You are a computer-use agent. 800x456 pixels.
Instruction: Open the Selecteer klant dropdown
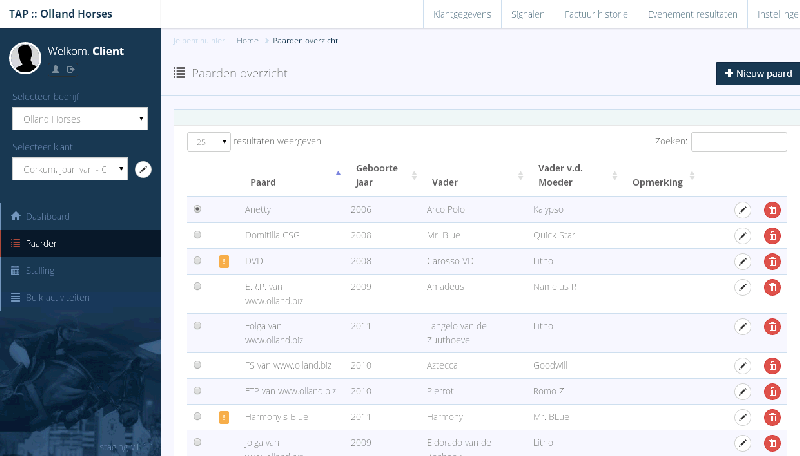coord(70,169)
